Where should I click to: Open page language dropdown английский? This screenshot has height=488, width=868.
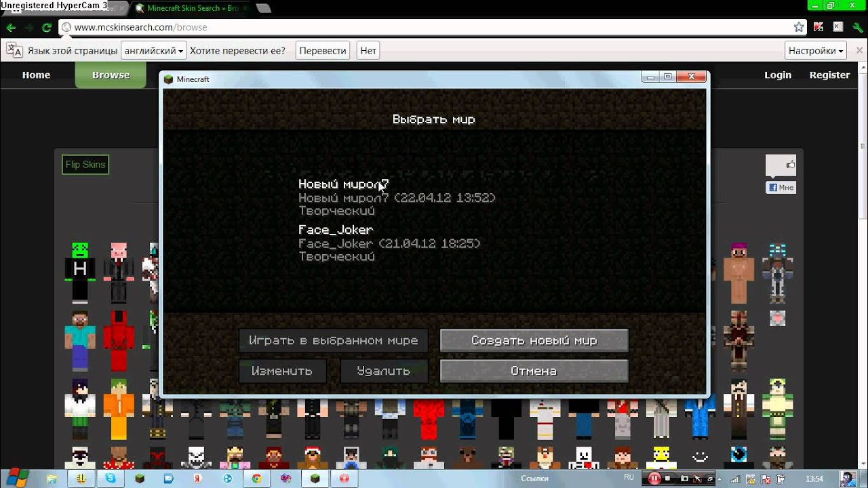coord(153,51)
